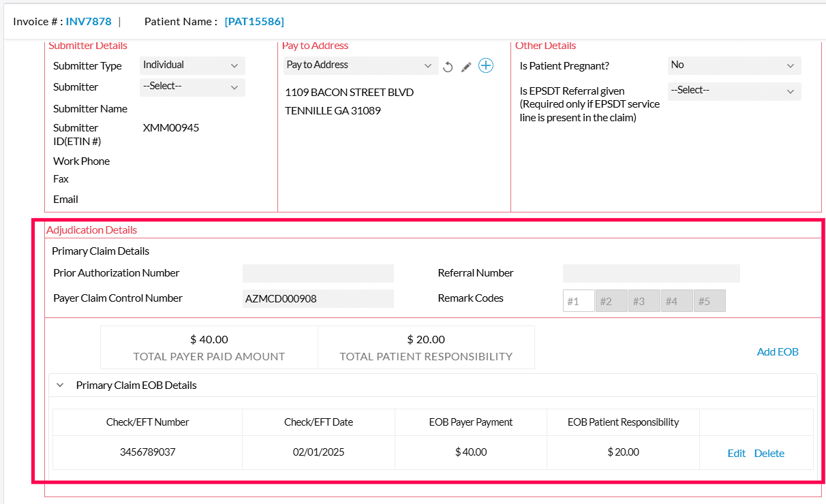Viewport: 826px width, 504px height.
Task: Click the Add EOB link
Action: 777,351
